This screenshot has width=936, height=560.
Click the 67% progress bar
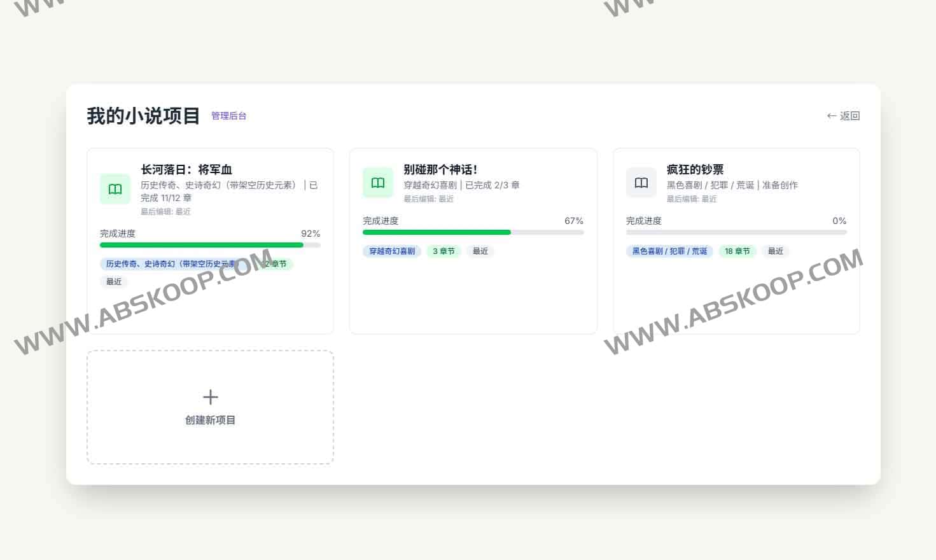[x=473, y=232]
